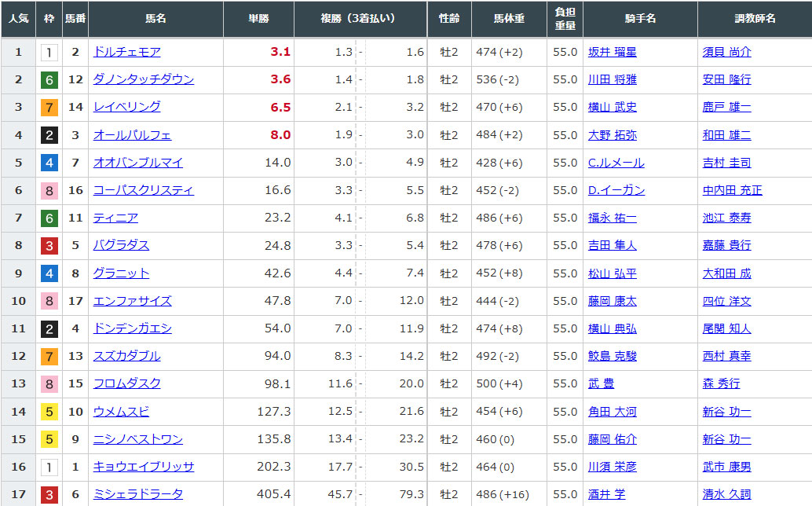Click the red frame 3 badge beside バグラダス
The width and height of the screenshot is (812, 506).
(49, 245)
